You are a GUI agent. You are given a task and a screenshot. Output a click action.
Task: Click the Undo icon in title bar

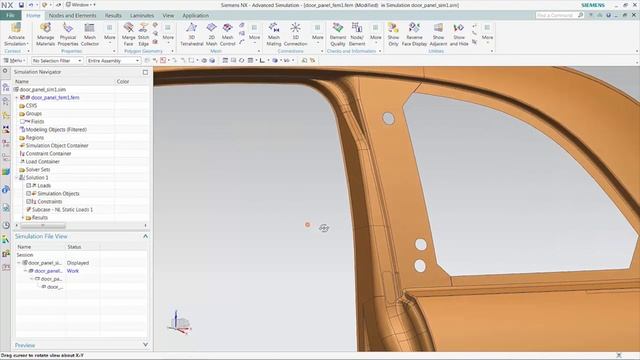tap(31, 5)
